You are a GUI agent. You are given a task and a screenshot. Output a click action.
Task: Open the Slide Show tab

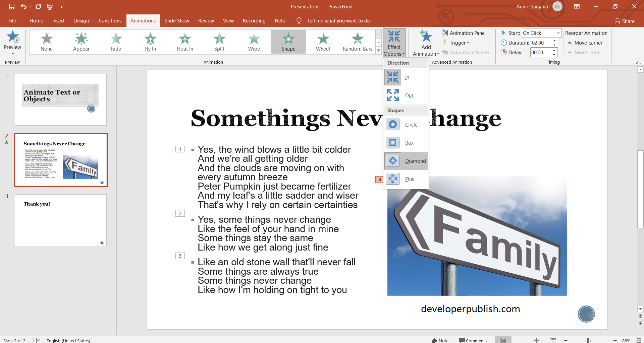point(177,20)
